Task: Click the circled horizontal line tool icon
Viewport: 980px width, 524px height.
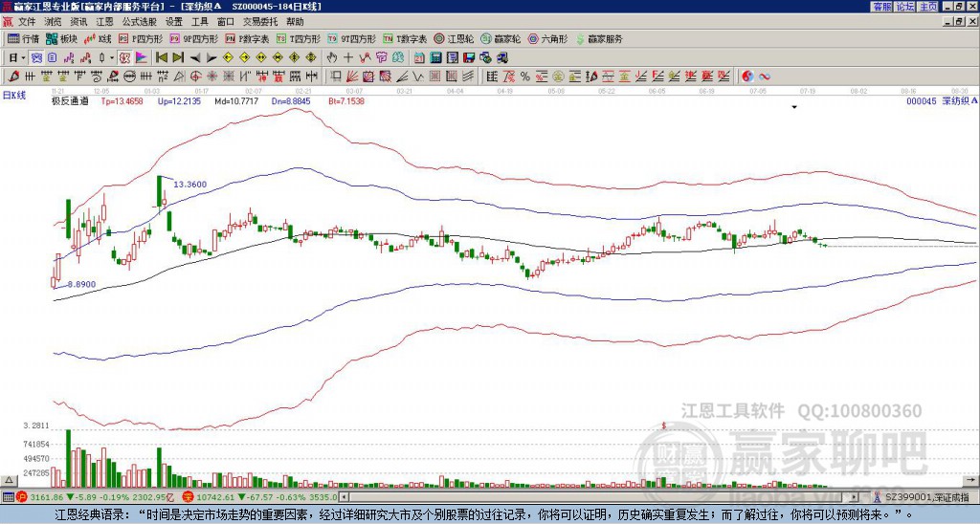Action: (130, 76)
